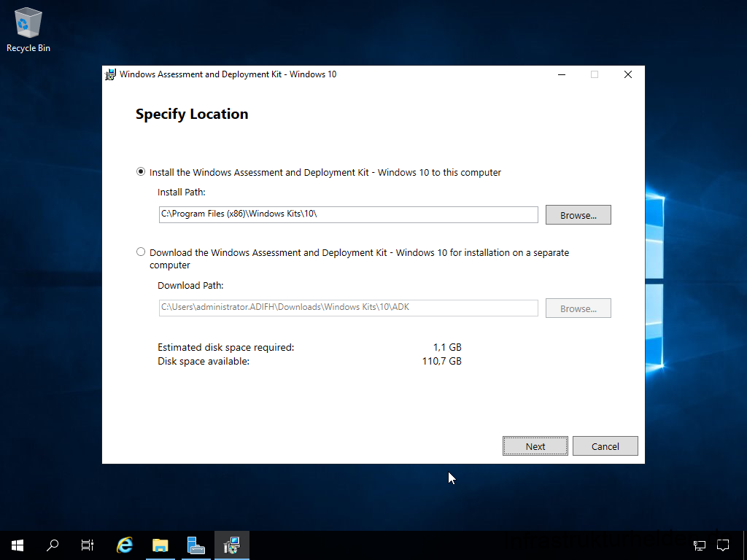Open the Windows Start menu
Viewport: 747px width, 560px height.
(18, 545)
